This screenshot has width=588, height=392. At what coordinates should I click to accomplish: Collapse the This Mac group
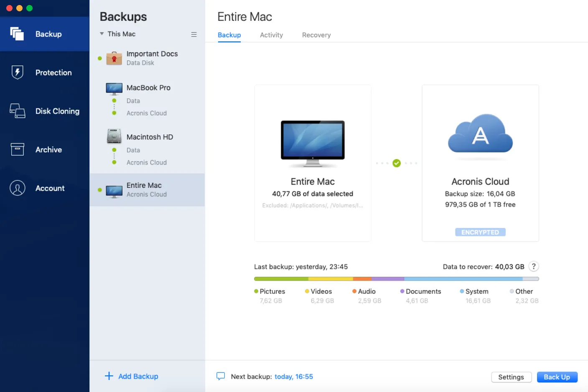102,34
